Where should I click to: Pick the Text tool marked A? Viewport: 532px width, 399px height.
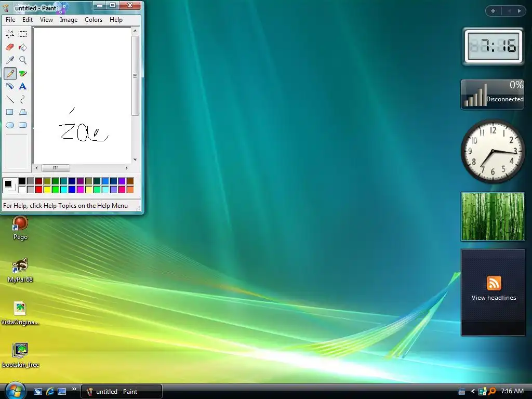(x=23, y=86)
